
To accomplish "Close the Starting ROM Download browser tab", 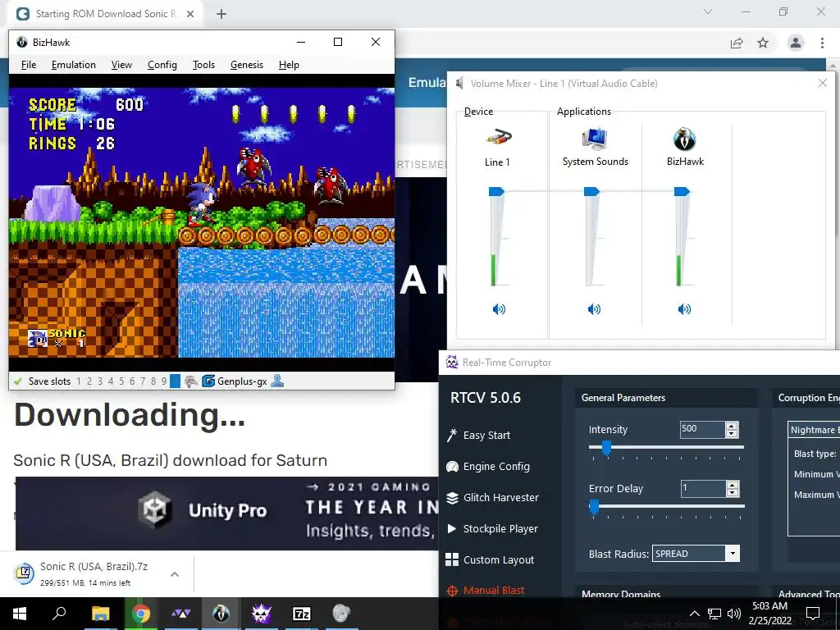I will click(x=190, y=14).
